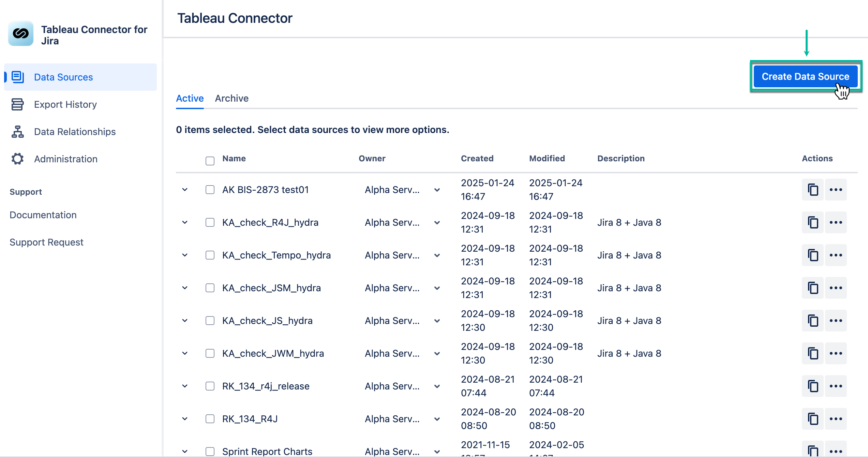This screenshot has height=457, width=868.
Task: Click the KA_check_JS_hydra name
Action: tap(267, 321)
